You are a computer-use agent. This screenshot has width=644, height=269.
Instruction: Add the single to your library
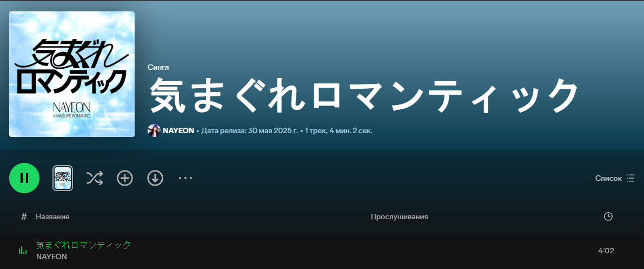[125, 178]
